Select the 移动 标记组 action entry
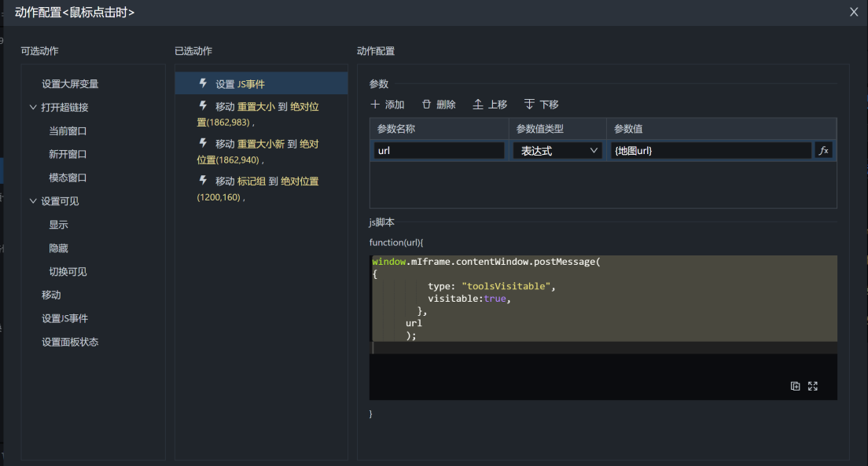 (x=261, y=189)
